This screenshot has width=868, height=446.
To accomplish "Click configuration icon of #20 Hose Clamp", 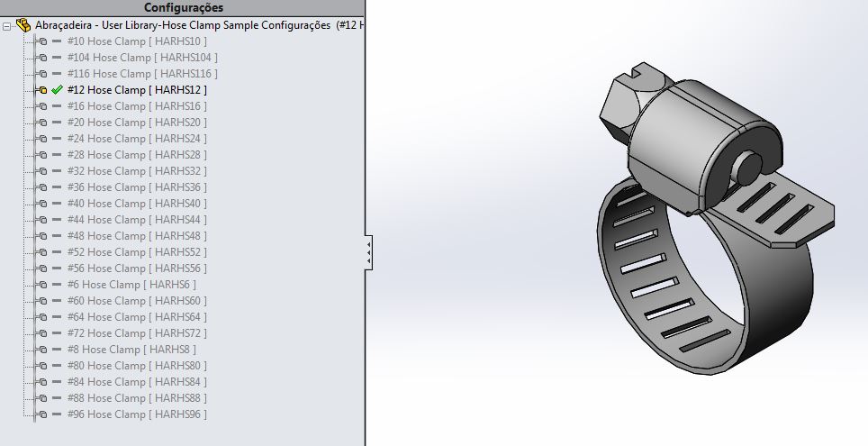I will [42, 122].
